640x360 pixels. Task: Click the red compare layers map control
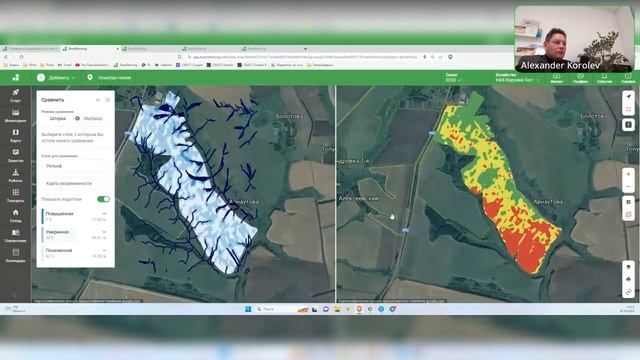tap(628, 214)
